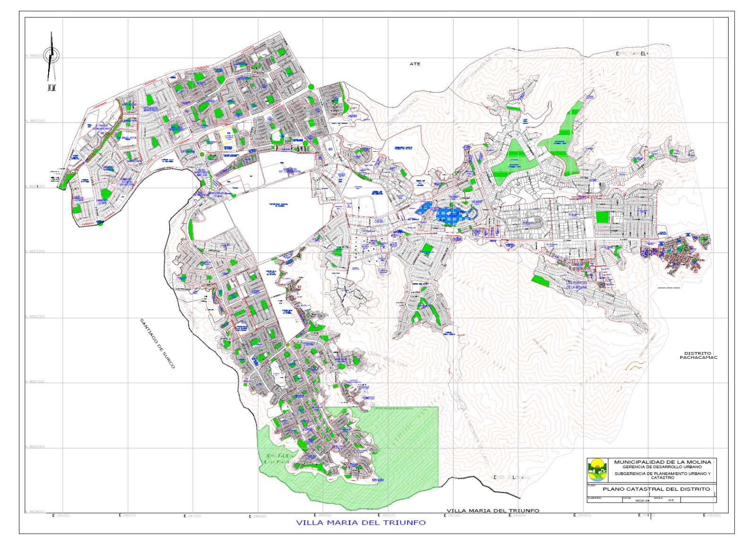This screenshot has height=538, width=756.
Task: Click the 'E 285000' grid coordinate
Action: pyautogui.click(x=61, y=515)
